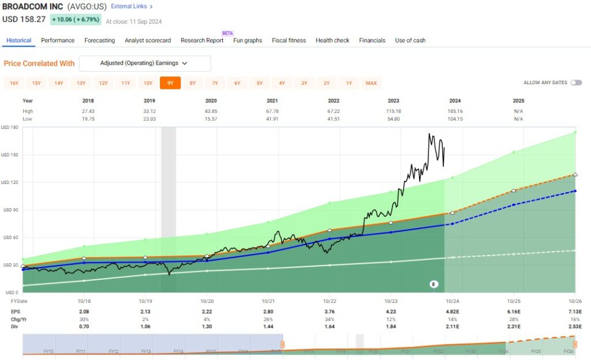Open the Fiscal fitness tab
Viewport: 591px width, 364px height.
coord(289,40)
